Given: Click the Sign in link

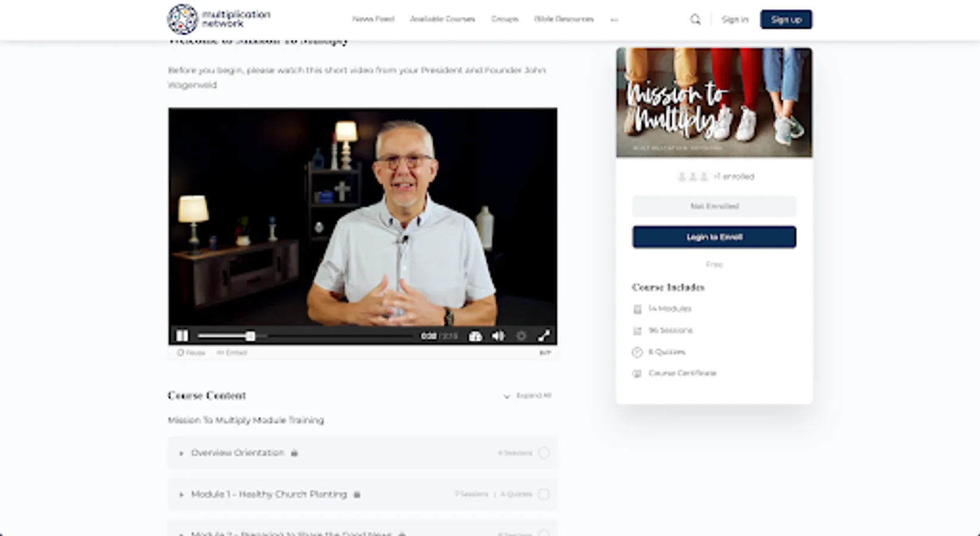Looking at the screenshot, I should [735, 20].
